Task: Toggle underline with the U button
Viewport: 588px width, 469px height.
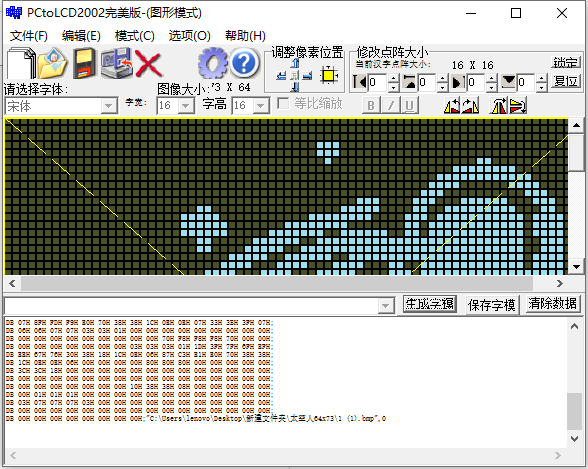Action: (x=410, y=105)
